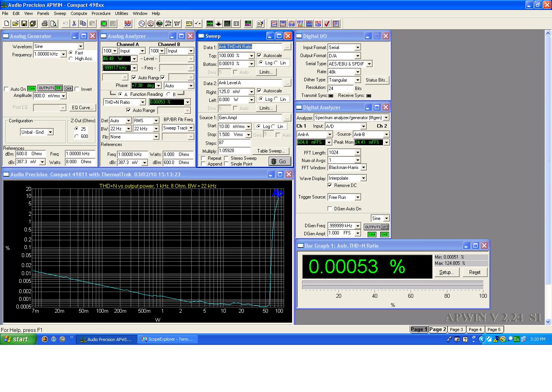Switch to the Page 2 tab
552x392 pixels.
(x=437, y=330)
